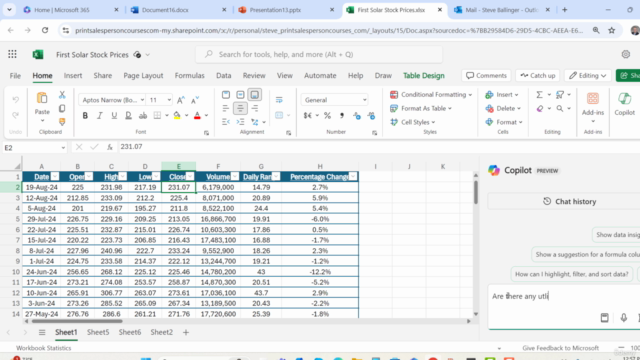Toggle Underline formatting

click(114, 116)
